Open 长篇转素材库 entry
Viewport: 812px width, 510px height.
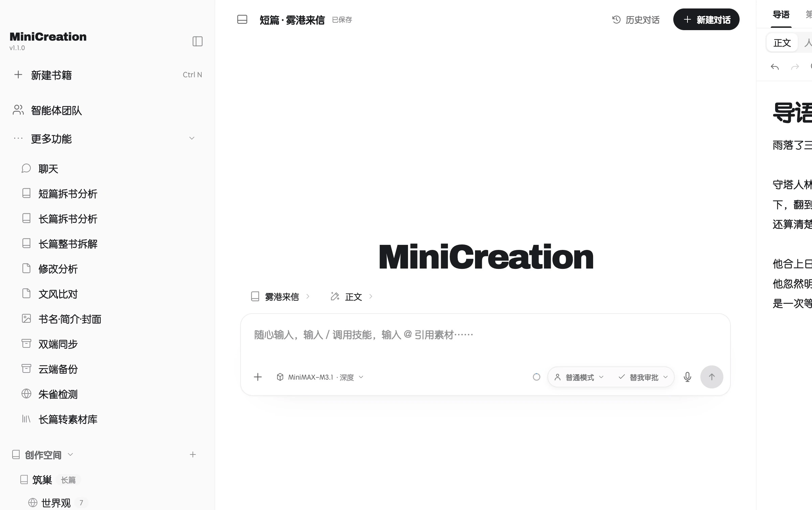pos(68,419)
